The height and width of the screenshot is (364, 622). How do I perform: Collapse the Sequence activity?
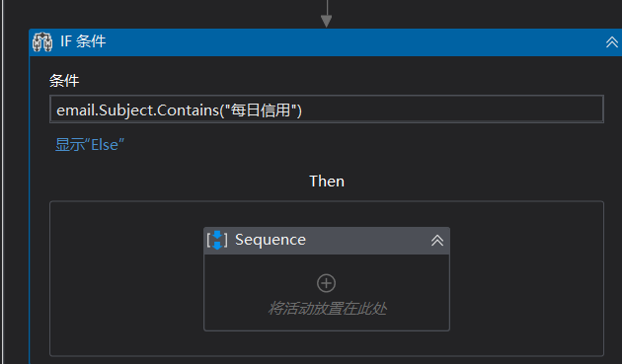coord(437,241)
